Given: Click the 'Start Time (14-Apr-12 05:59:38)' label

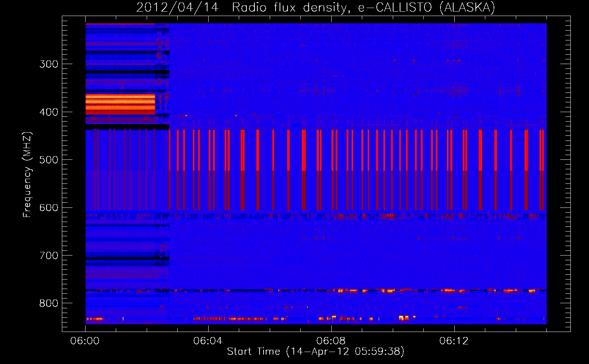Looking at the screenshot, I should coord(316,352).
